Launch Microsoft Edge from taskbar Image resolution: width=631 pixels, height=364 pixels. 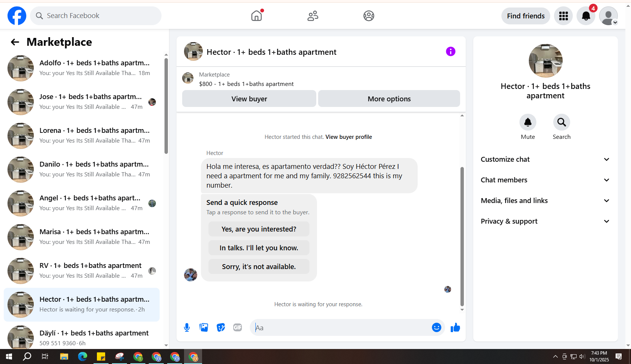(83, 356)
